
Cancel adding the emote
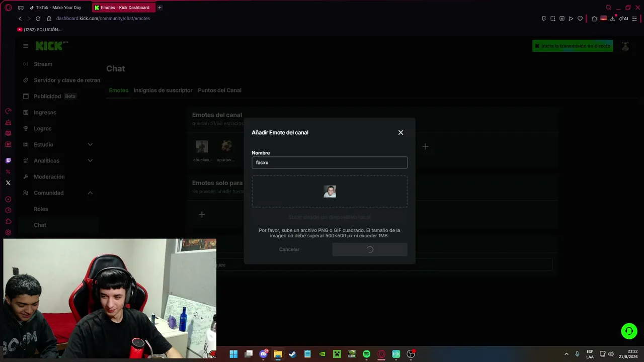click(289, 249)
